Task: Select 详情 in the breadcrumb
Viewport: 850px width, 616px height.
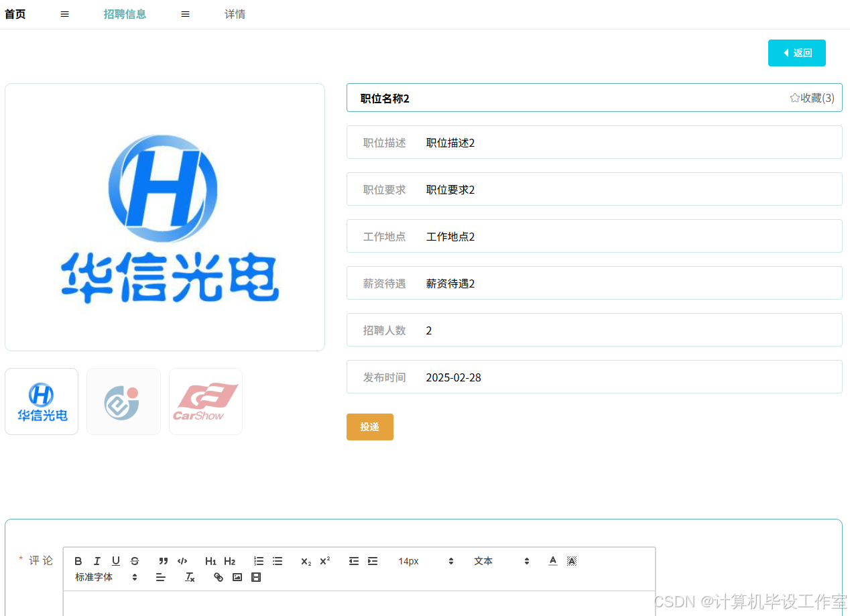Action: [235, 14]
